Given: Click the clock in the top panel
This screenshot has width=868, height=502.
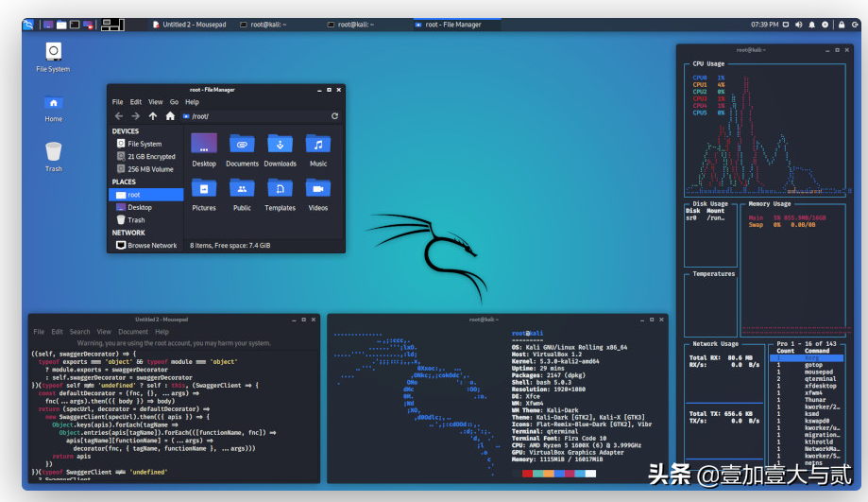Looking at the screenshot, I should pyautogui.click(x=765, y=24).
